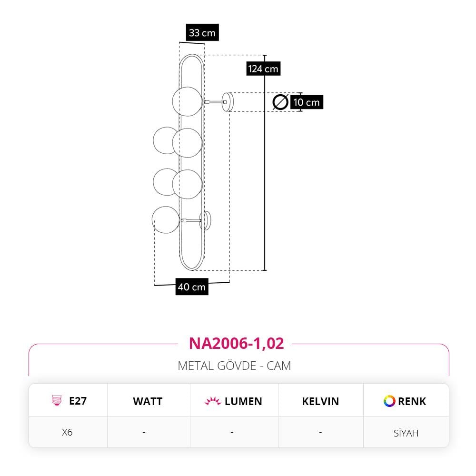Image resolution: width=476 pixels, height=476 pixels.
Task: Click the E27 bulb socket icon
Action: [57, 401]
